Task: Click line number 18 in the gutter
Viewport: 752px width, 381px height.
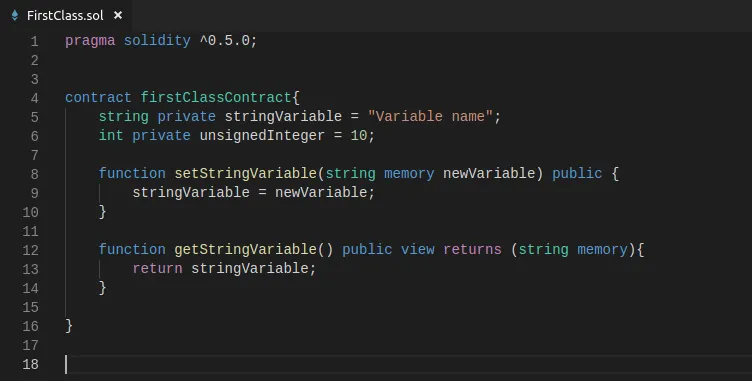Action: [x=30, y=364]
